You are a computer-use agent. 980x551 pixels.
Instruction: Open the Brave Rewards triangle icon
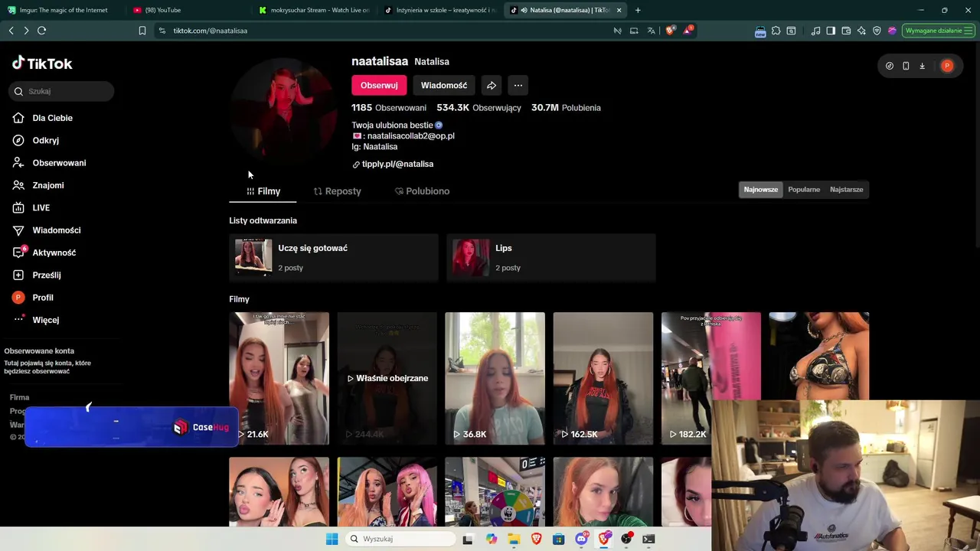click(x=688, y=31)
